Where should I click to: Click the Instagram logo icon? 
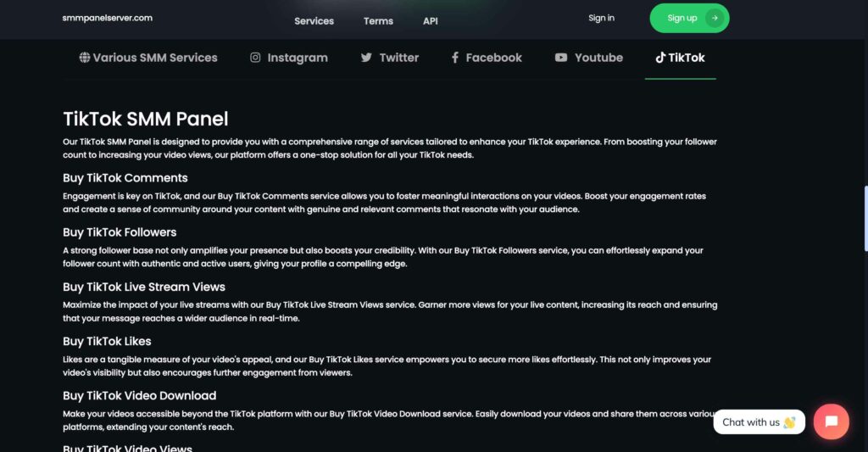(x=255, y=58)
